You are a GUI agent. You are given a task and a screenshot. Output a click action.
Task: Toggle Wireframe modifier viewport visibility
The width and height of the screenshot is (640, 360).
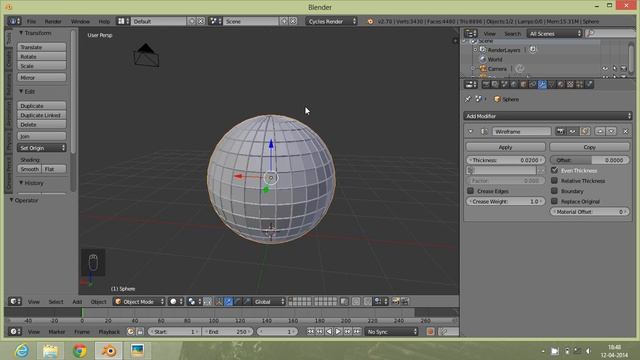click(573, 131)
